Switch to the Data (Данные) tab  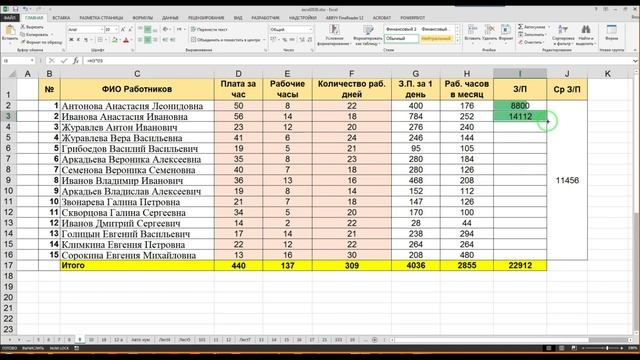tap(170, 18)
